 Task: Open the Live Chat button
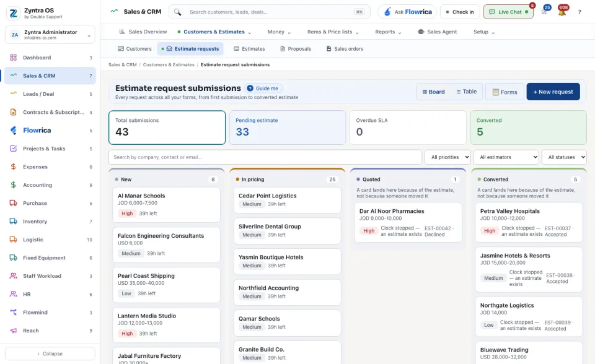pos(508,12)
